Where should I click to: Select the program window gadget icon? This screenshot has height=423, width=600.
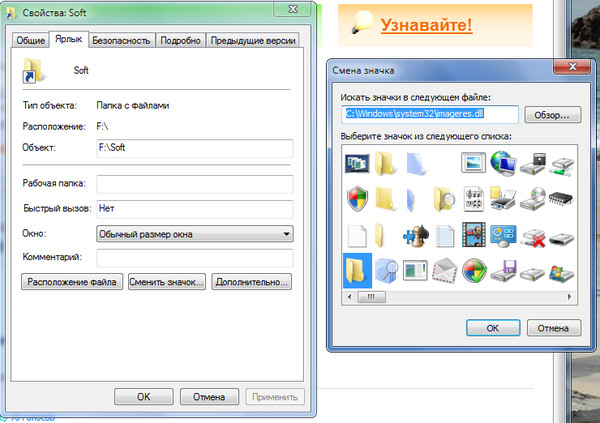tap(415, 270)
